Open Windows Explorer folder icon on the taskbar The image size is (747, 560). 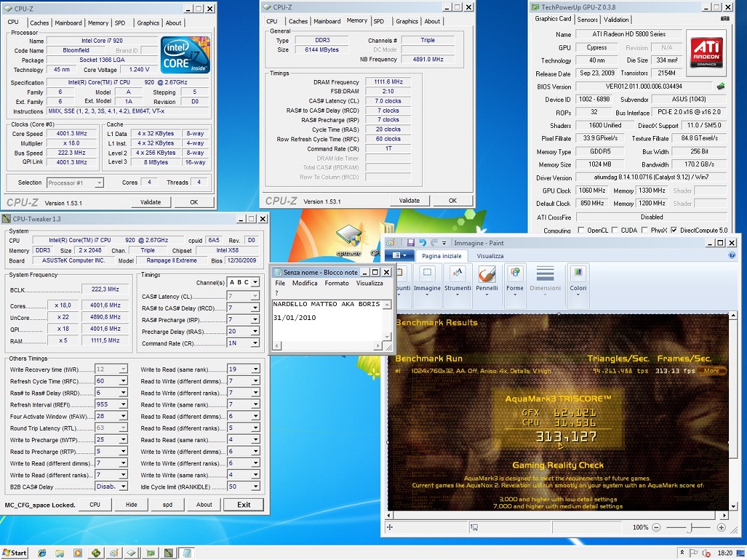coord(59,553)
